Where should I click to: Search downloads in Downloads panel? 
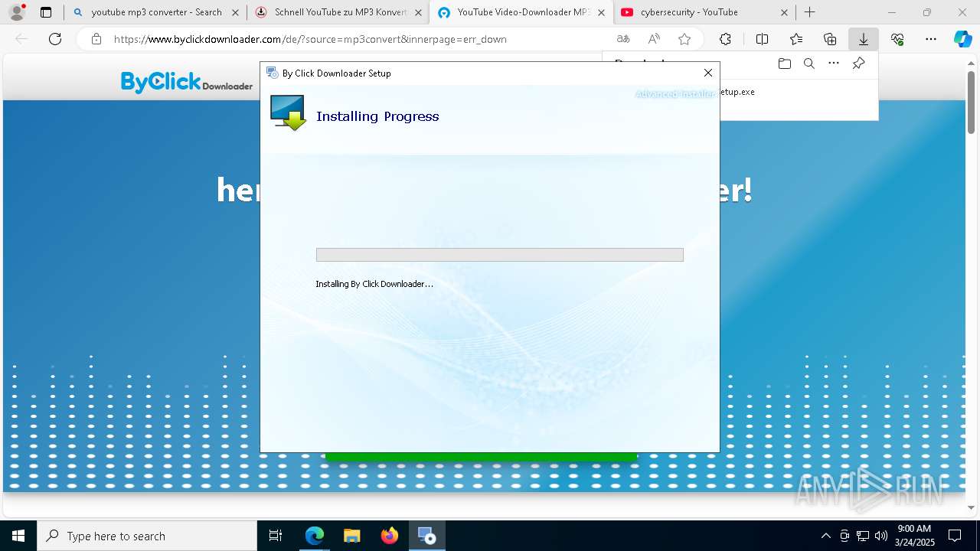[x=808, y=64]
